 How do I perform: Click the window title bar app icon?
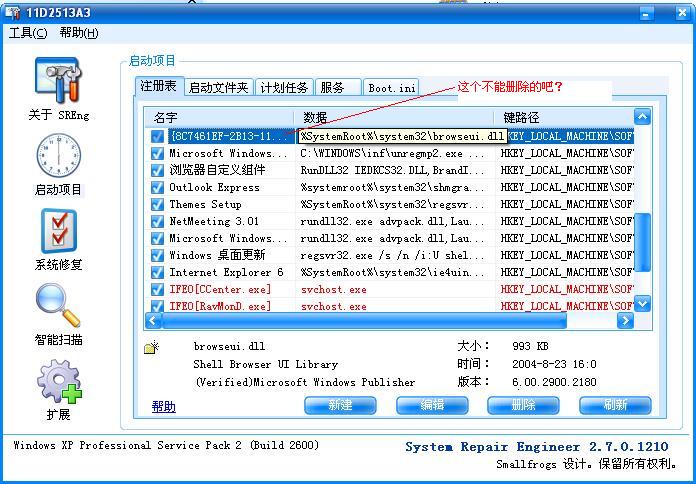tap(13, 12)
